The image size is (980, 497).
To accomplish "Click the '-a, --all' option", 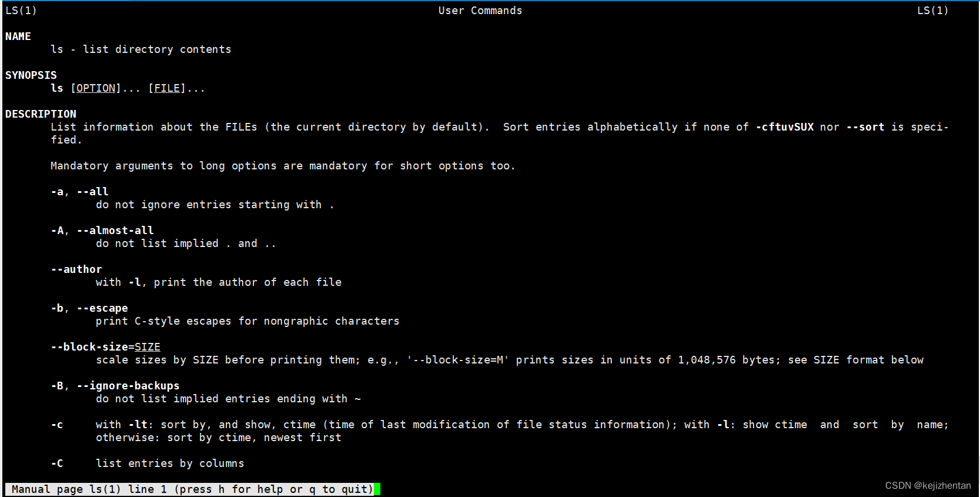I will click(x=79, y=192).
